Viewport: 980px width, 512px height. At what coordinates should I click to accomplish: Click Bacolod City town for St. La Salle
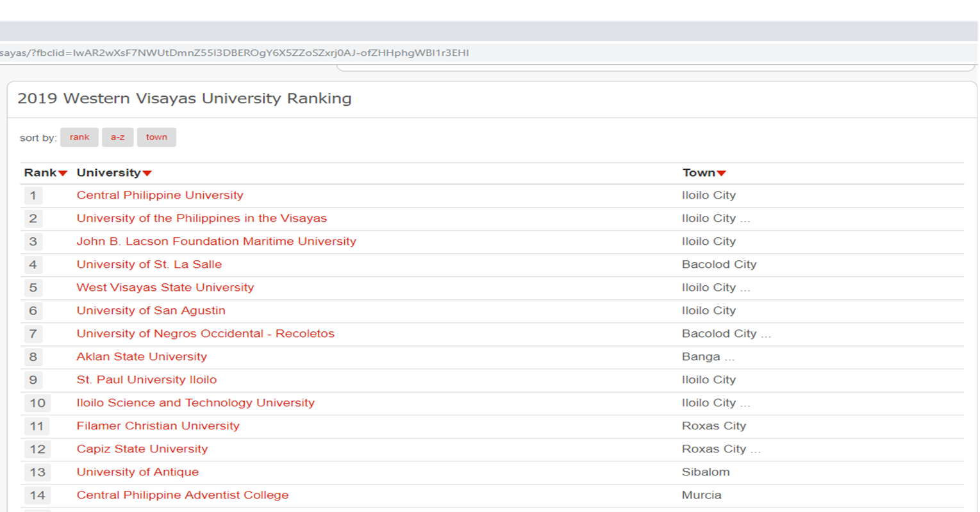coord(719,265)
